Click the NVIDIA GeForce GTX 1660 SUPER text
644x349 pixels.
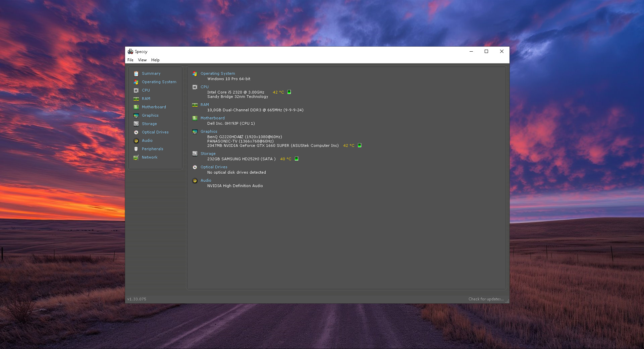pyautogui.click(x=273, y=146)
